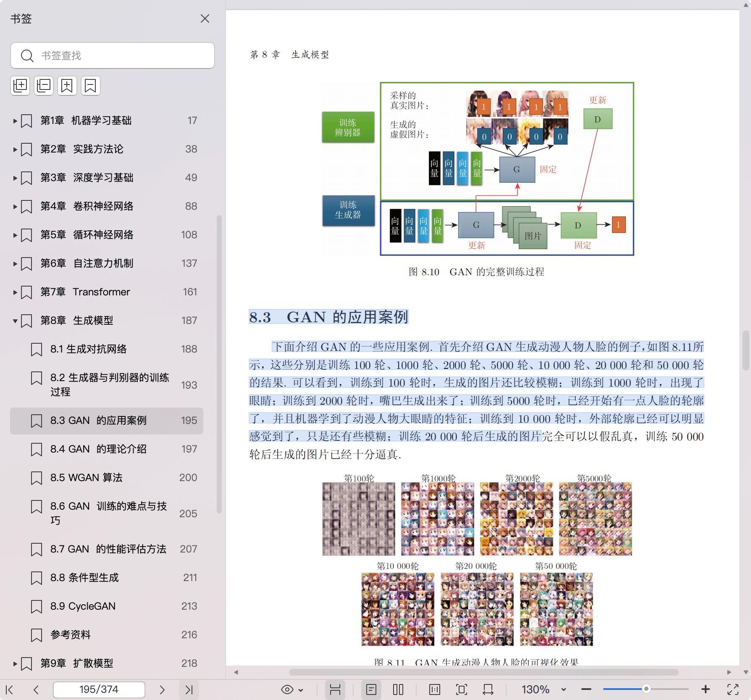Zoom in with plus button

coord(706,689)
